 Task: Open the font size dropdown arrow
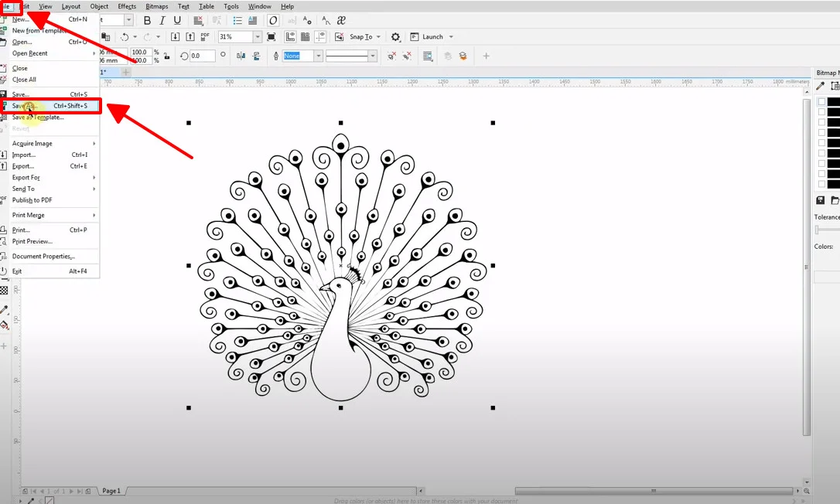point(128,20)
